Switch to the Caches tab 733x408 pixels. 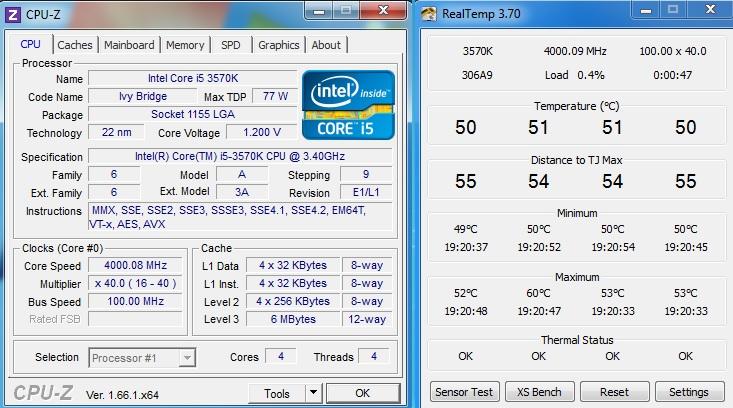click(75, 45)
